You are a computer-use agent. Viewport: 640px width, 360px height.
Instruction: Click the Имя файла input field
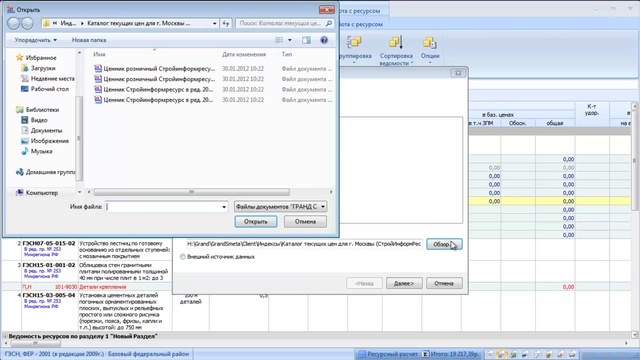pyautogui.click(x=163, y=207)
